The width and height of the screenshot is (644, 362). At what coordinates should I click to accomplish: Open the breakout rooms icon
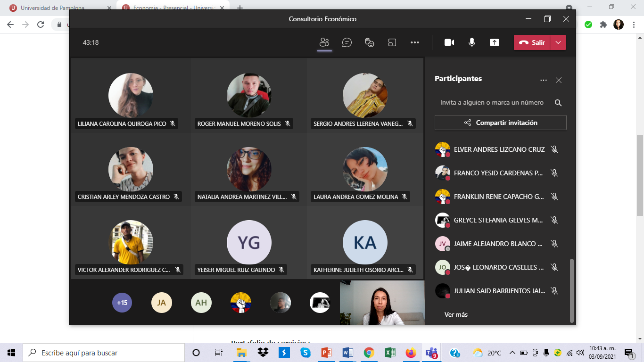pos(392,42)
